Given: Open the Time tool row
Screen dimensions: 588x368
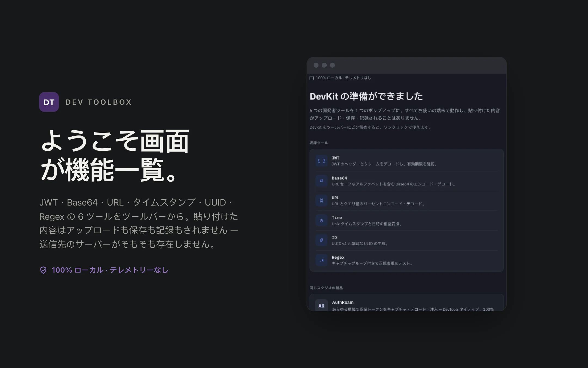Looking at the screenshot, I should click(407, 221).
